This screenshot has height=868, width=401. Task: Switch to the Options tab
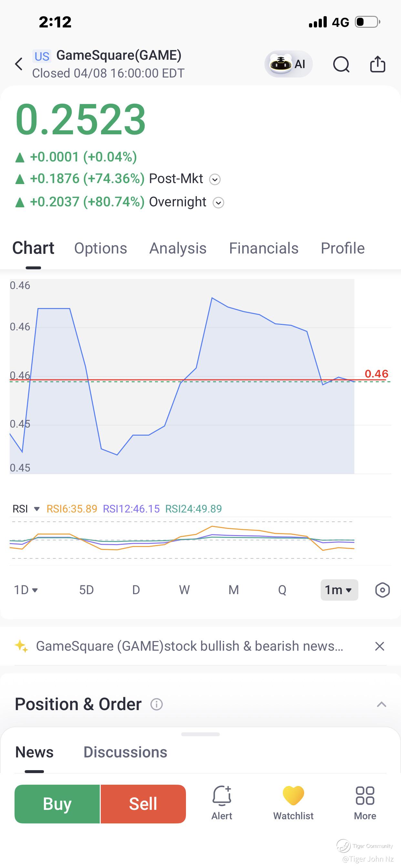pos(100,248)
